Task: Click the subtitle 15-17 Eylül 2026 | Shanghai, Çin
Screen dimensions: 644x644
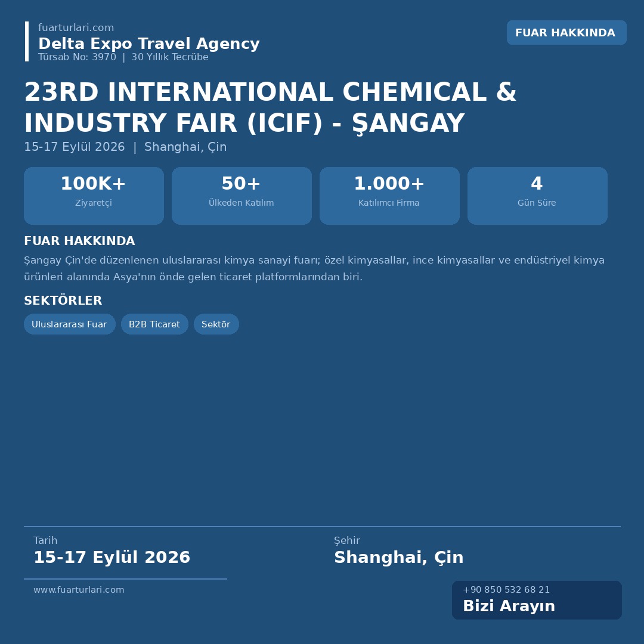Action: (125, 147)
